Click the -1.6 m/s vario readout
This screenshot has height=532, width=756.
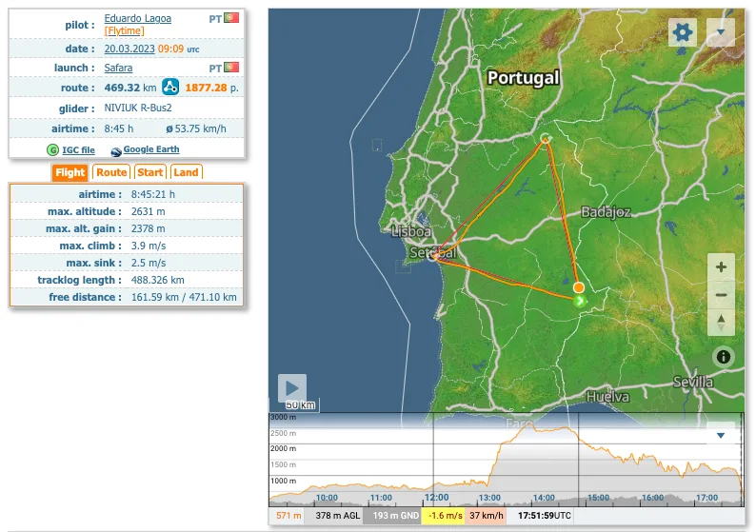tap(445, 516)
